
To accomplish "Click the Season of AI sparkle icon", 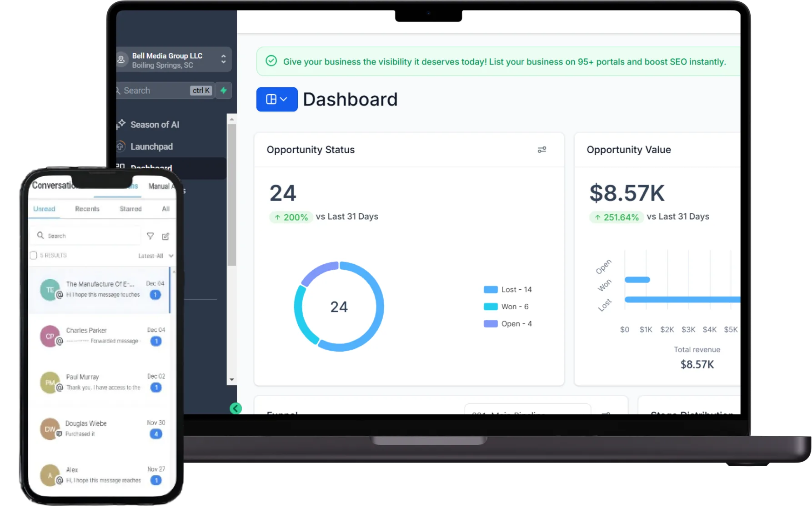I will click(x=121, y=124).
